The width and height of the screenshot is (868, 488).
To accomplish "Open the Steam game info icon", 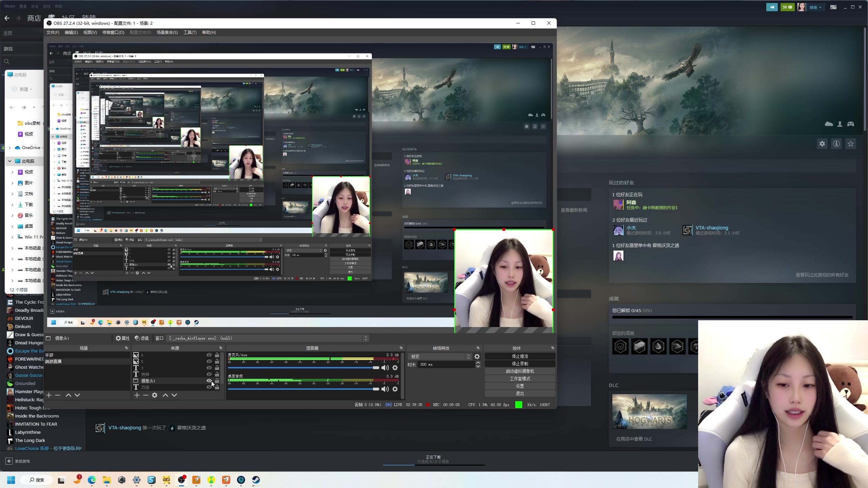I will pos(836,144).
